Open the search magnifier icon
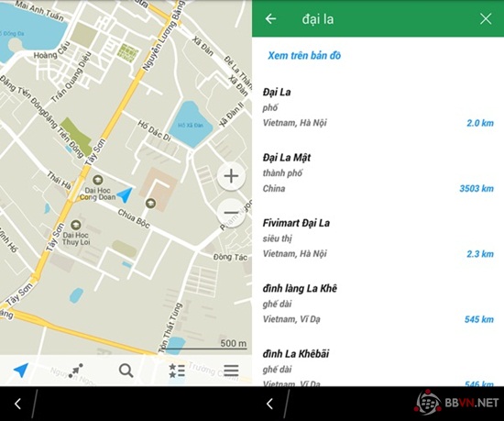Viewport: 504px width, 421px height. click(126, 371)
